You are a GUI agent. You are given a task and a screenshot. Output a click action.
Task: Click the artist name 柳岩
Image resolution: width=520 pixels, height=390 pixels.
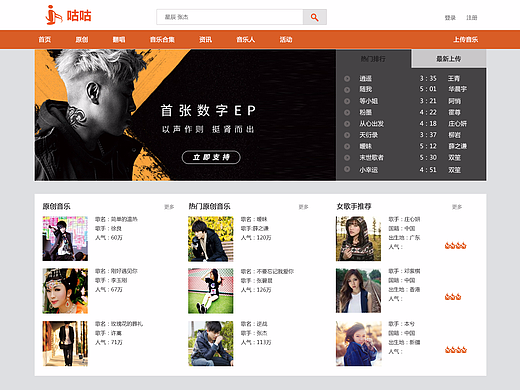454,135
